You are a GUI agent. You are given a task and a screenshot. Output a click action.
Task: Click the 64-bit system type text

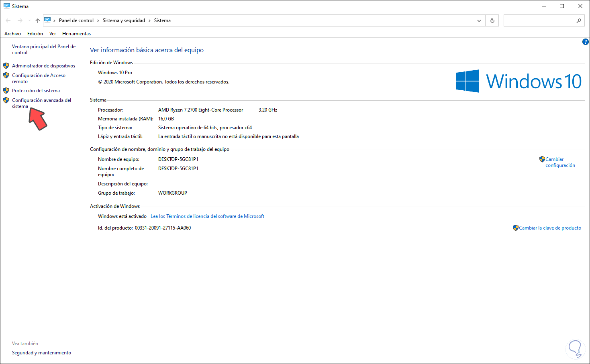click(x=205, y=128)
